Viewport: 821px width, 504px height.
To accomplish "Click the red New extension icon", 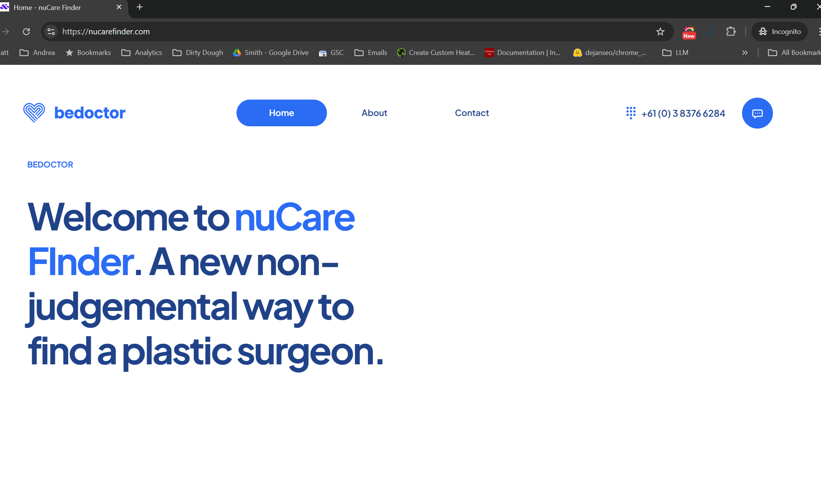I will click(x=689, y=33).
